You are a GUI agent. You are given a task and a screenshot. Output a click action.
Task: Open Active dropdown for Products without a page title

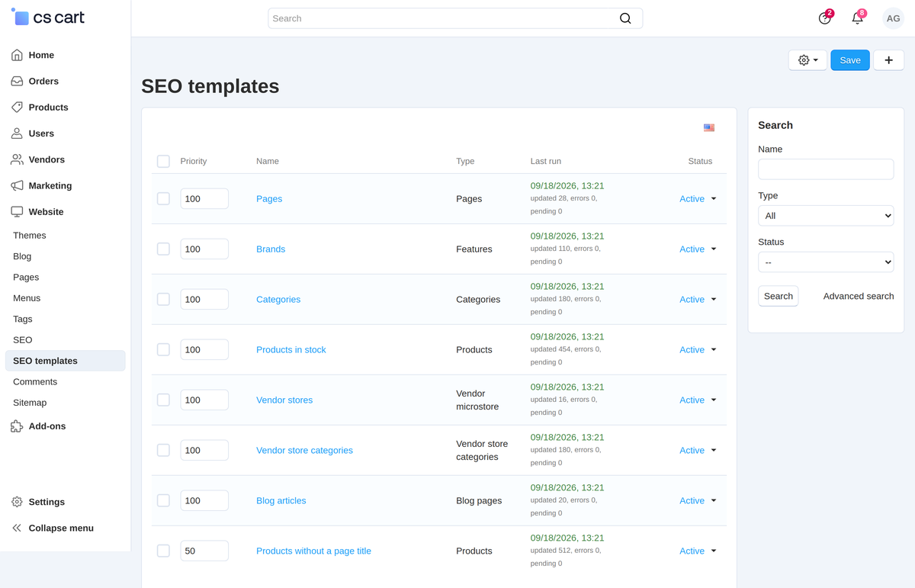tap(698, 551)
